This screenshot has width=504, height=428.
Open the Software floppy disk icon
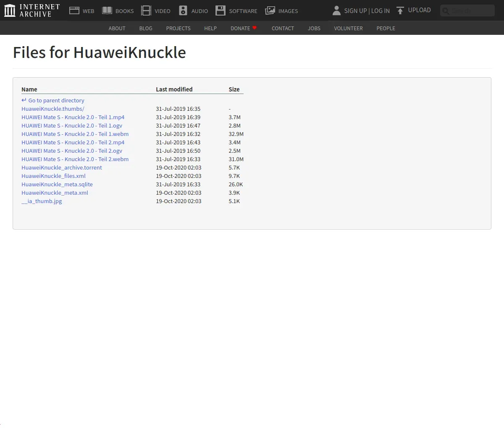(x=220, y=10)
